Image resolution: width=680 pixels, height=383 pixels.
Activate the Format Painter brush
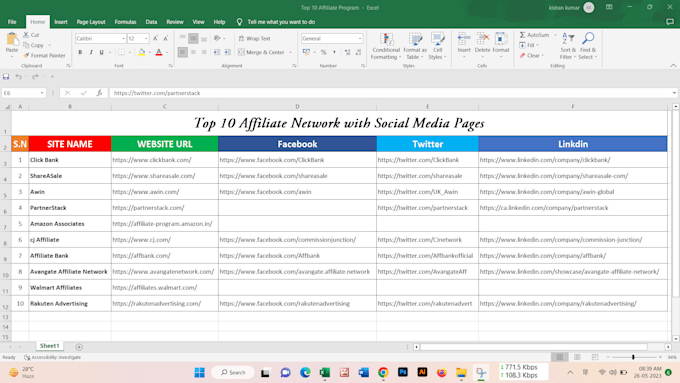pos(44,56)
